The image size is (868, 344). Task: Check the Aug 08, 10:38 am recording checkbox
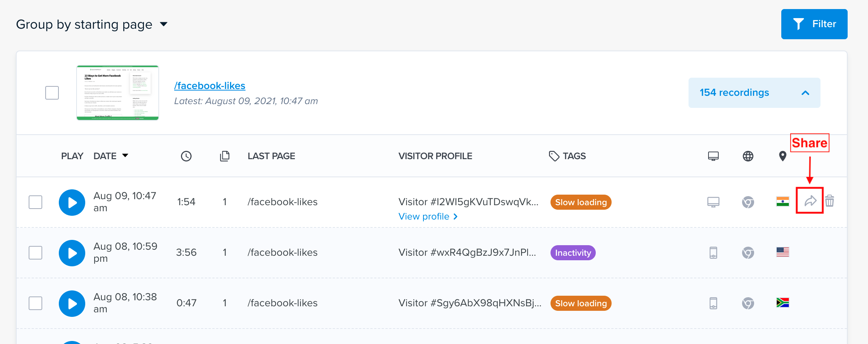click(x=35, y=303)
